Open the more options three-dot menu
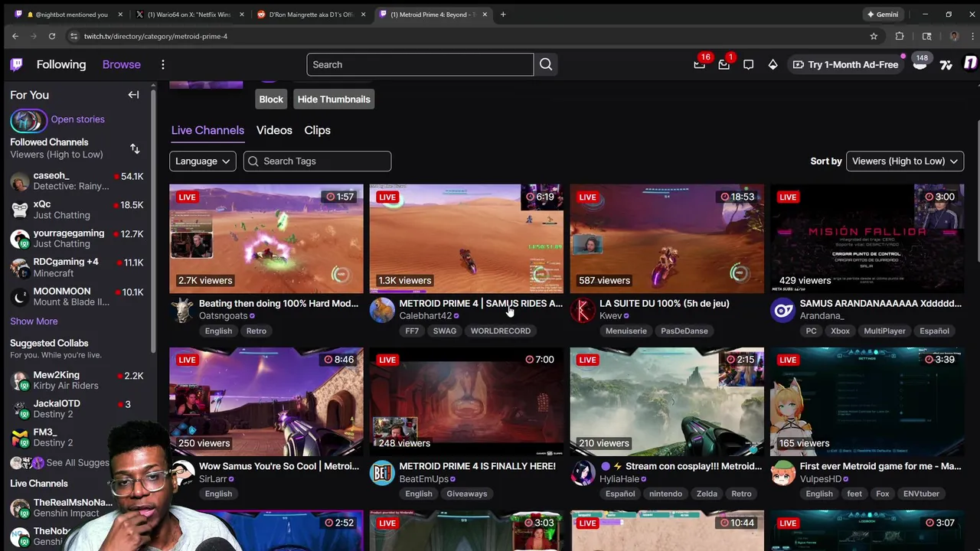The width and height of the screenshot is (980, 551). coord(162,64)
